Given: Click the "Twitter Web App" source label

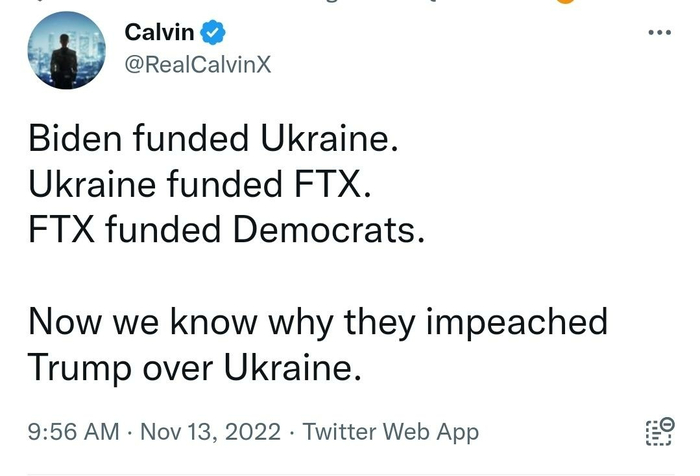Looking at the screenshot, I should click(x=390, y=432).
